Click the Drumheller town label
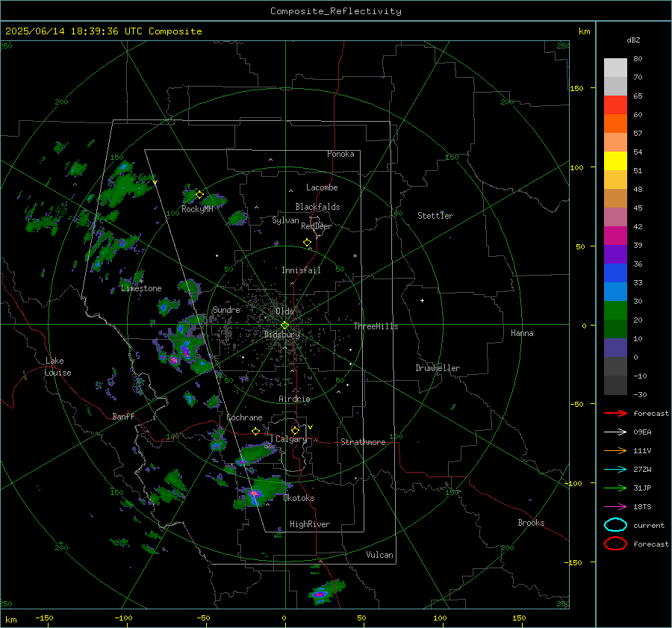Image resolution: width=672 pixels, height=628 pixels. click(438, 368)
